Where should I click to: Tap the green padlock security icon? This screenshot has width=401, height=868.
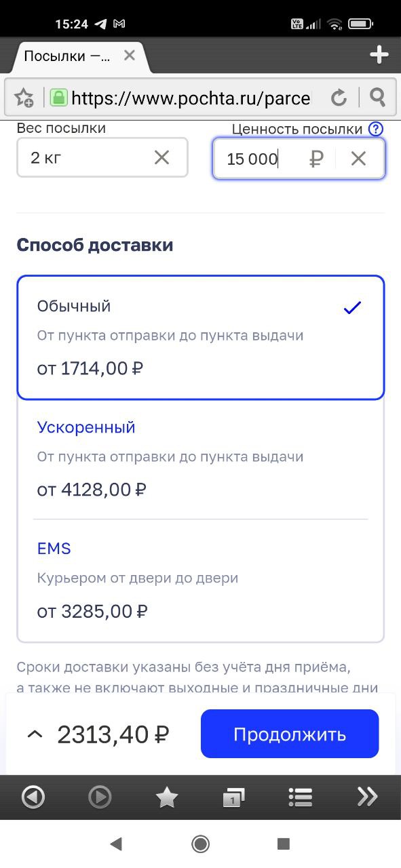coord(59,98)
